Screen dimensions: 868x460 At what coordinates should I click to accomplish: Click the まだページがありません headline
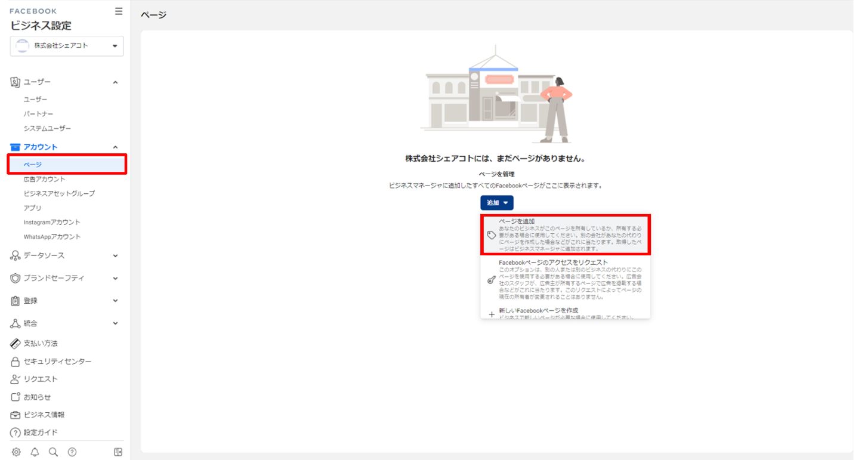[495, 159]
